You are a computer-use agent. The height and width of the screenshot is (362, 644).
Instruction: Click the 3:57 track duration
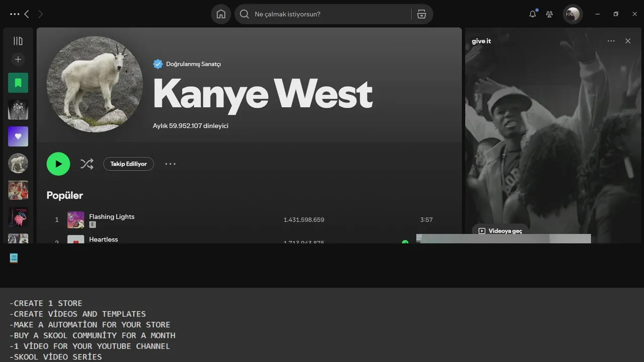pyautogui.click(x=427, y=220)
